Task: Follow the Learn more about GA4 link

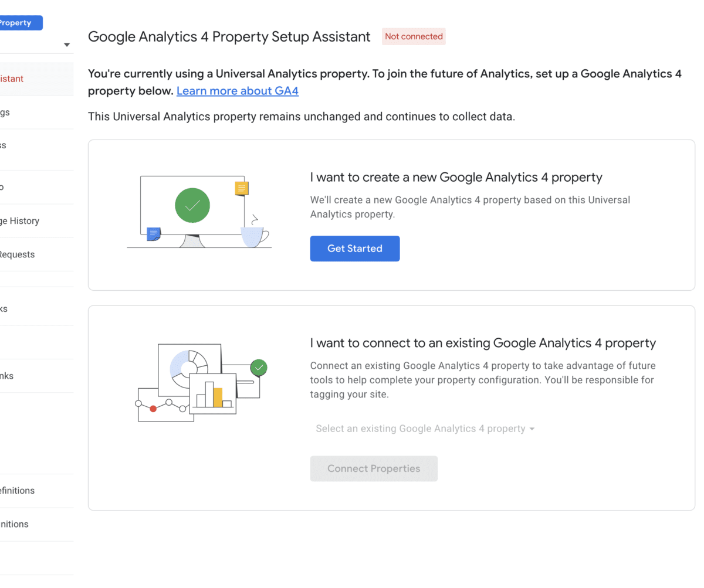Action: [x=237, y=91]
